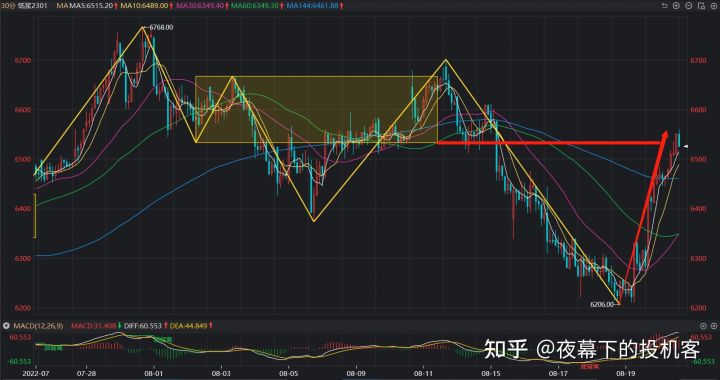This screenshot has height=380, width=720.
Task: Click the undo arrow icon in the top toolbar
Action: 665,6
